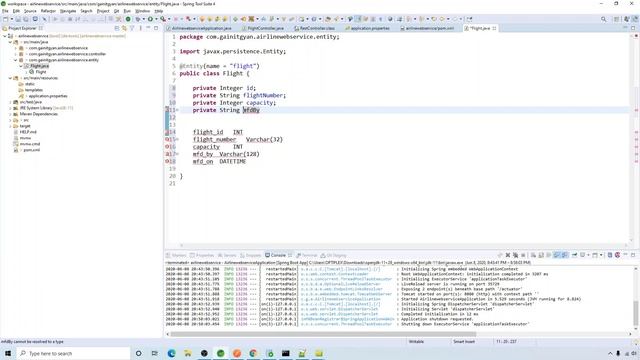This screenshot has width=640, height=360.
Task: Click the toolbar search magnifier icon
Action: tap(603, 19)
